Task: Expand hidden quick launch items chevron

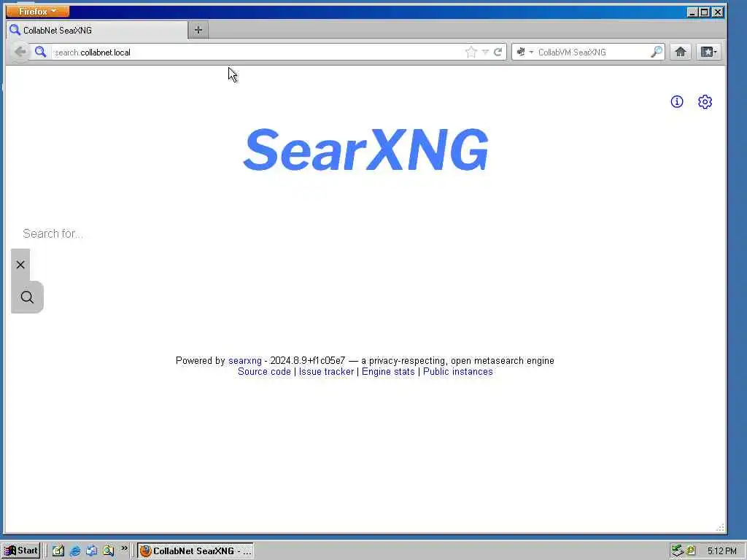Action: [124, 548]
